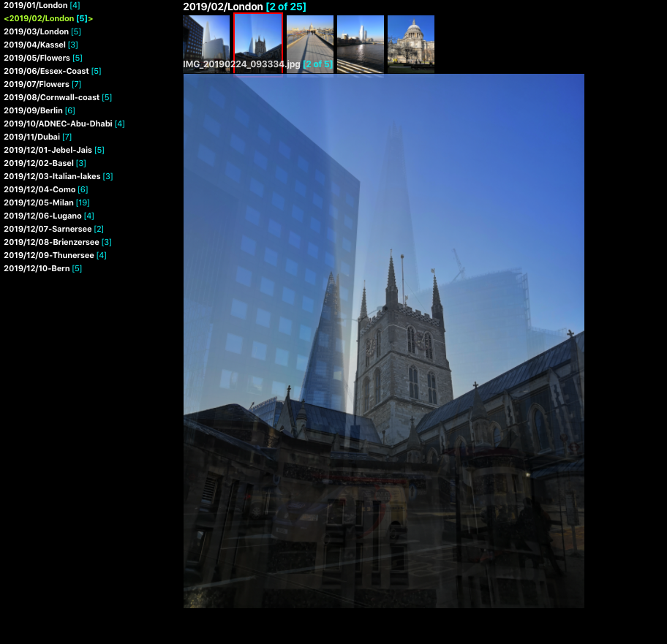
Task: Open the 2019/07/Flowers album
Action: click(x=42, y=85)
